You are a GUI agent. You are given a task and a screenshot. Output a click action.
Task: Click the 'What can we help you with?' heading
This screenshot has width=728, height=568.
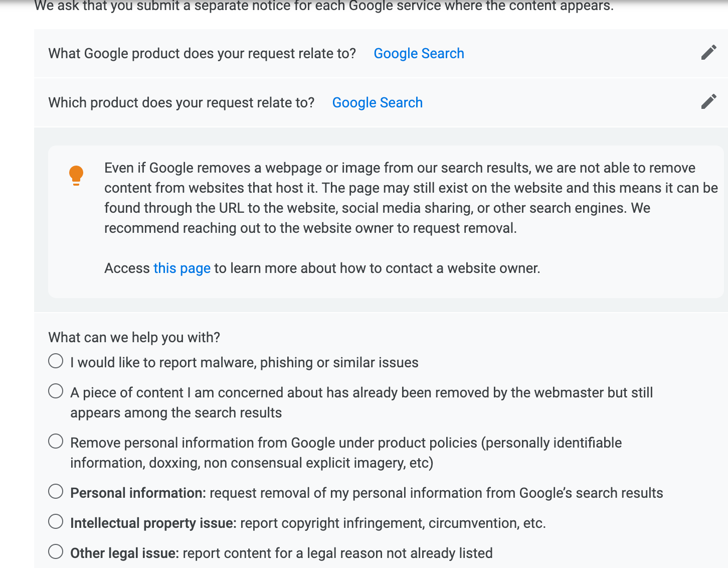pyautogui.click(x=134, y=337)
